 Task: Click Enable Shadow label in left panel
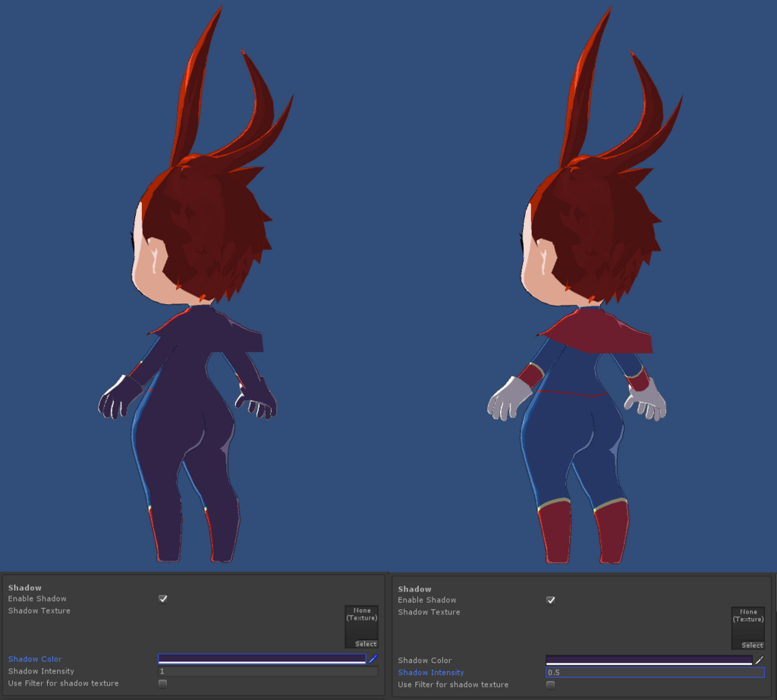click(37, 599)
